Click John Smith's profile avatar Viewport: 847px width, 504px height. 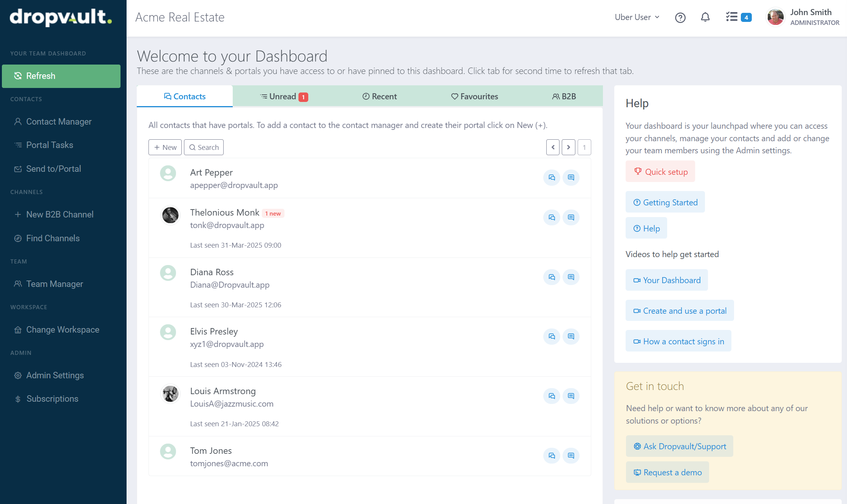775,17
